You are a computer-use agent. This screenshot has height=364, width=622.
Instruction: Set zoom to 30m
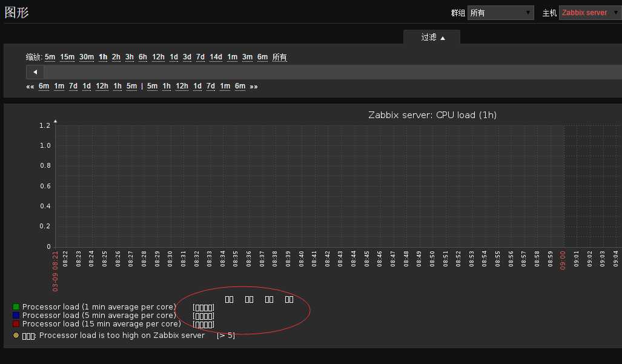[x=87, y=57]
